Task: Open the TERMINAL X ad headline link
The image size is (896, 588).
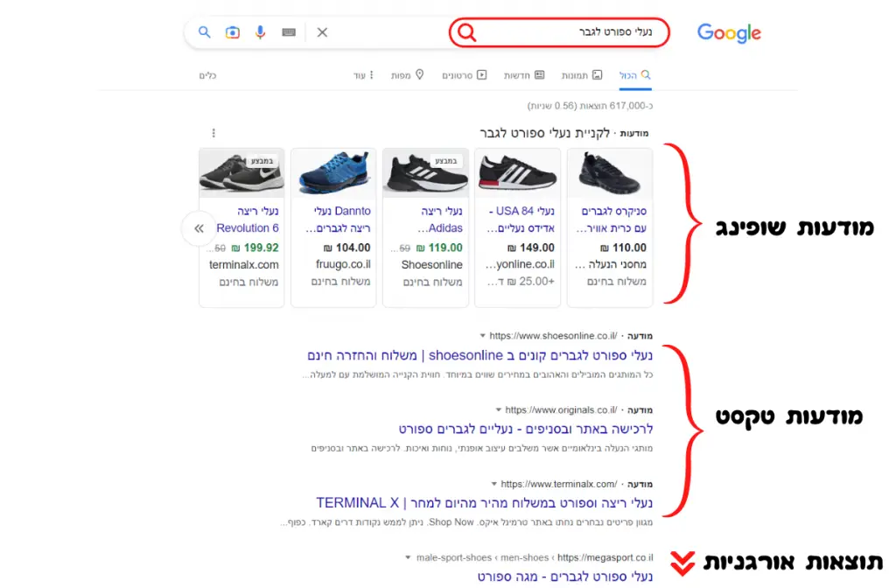Action: tap(484, 503)
